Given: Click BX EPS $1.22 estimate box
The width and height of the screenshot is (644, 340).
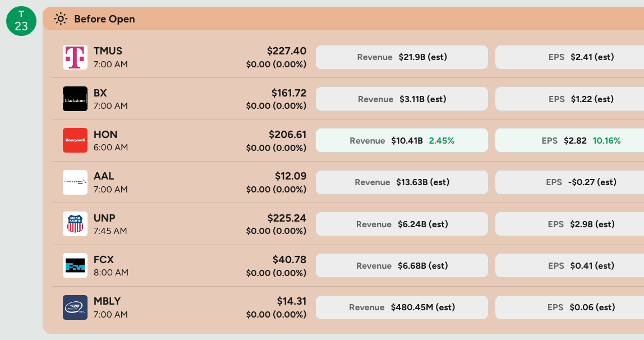Looking at the screenshot, I should point(569,99).
